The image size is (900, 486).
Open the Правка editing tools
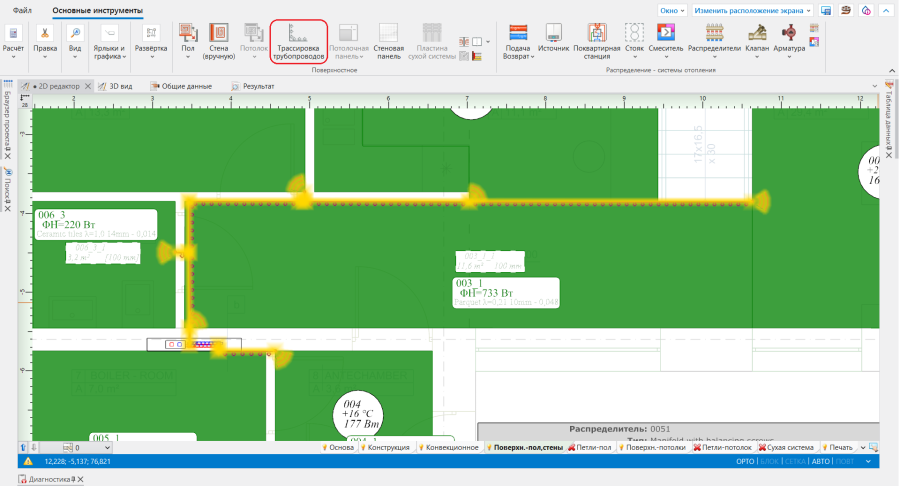[x=45, y=41]
